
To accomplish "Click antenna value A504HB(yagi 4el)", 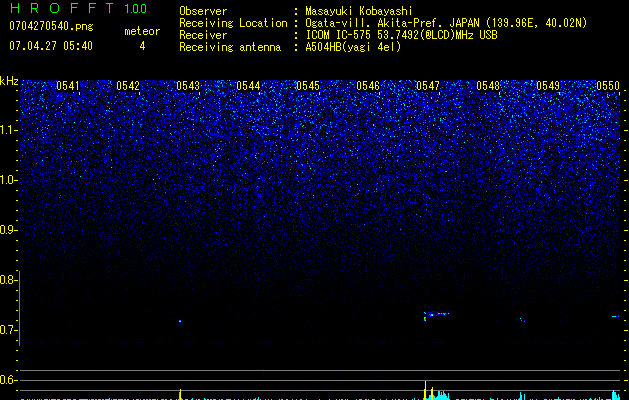I will pos(353,47).
